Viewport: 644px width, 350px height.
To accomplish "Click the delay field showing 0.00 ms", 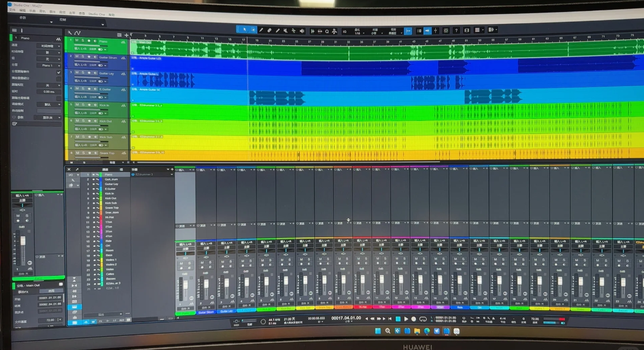I will pos(49,92).
